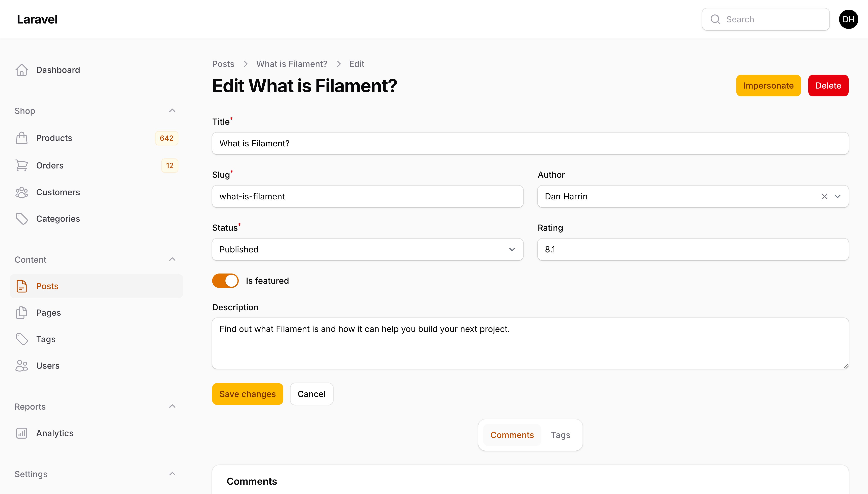Image resolution: width=868 pixels, height=494 pixels.
Task: Click into the Description textarea
Action: click(530, 343)
